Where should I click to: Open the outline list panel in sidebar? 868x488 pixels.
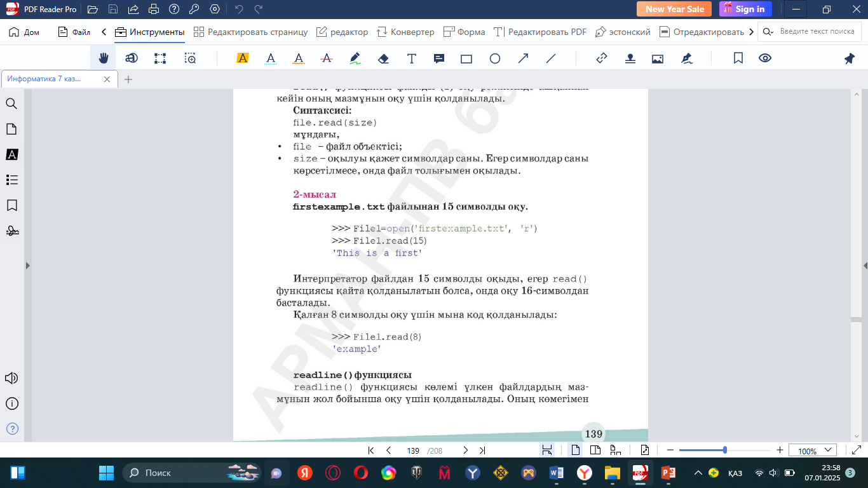(11, 180)
